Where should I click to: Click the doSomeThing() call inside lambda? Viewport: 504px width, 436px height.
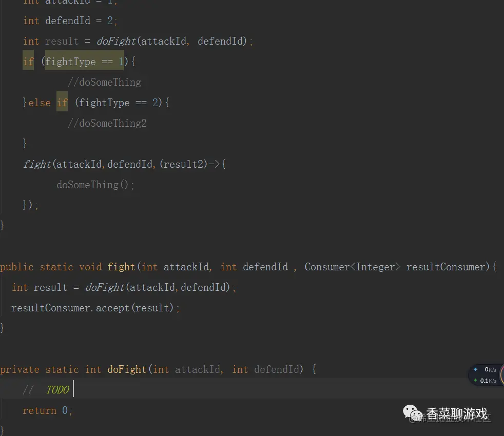pyautogui.click(x=95, y=185)
